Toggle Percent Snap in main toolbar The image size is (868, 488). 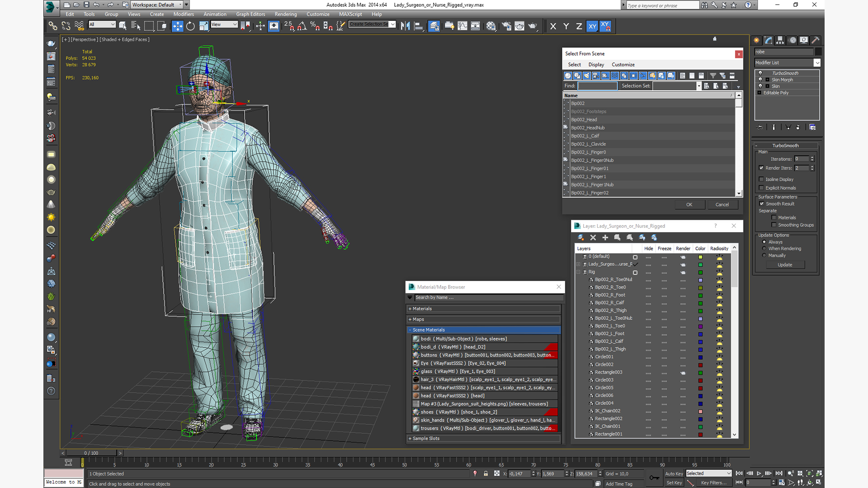[315, 26]
